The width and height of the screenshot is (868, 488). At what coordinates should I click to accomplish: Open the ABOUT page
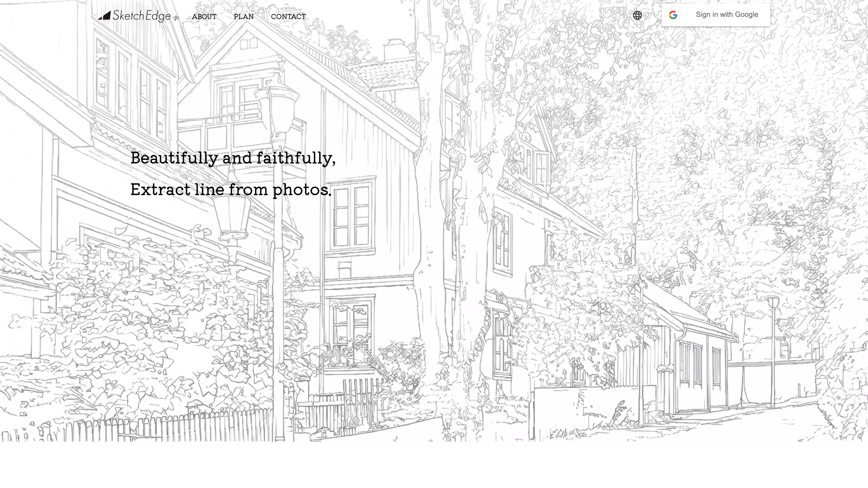[x=204, y=17]
